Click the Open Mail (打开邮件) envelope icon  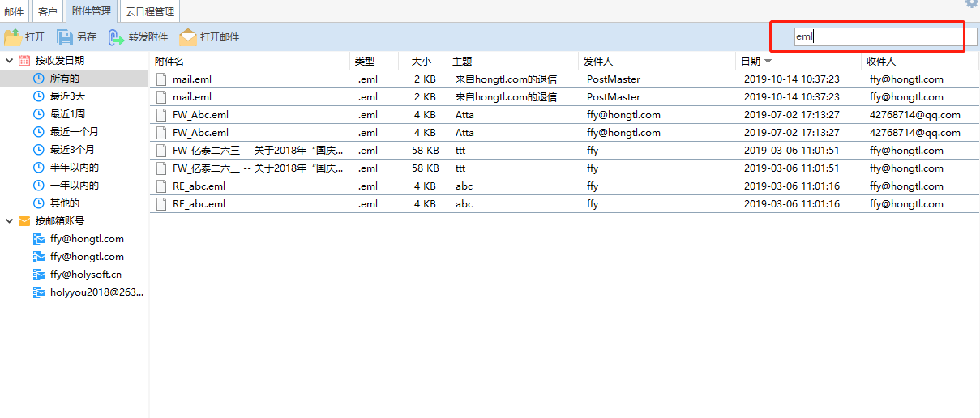188,37
